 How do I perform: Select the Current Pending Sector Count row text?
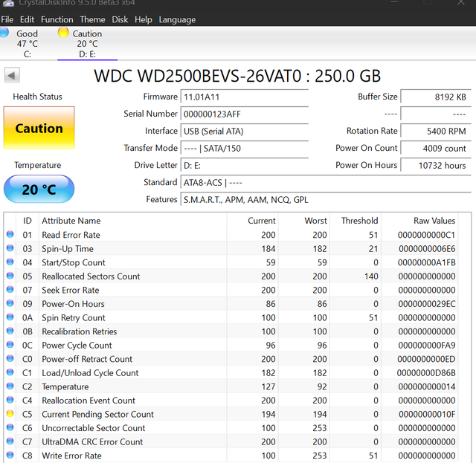[x=97, y=414]
